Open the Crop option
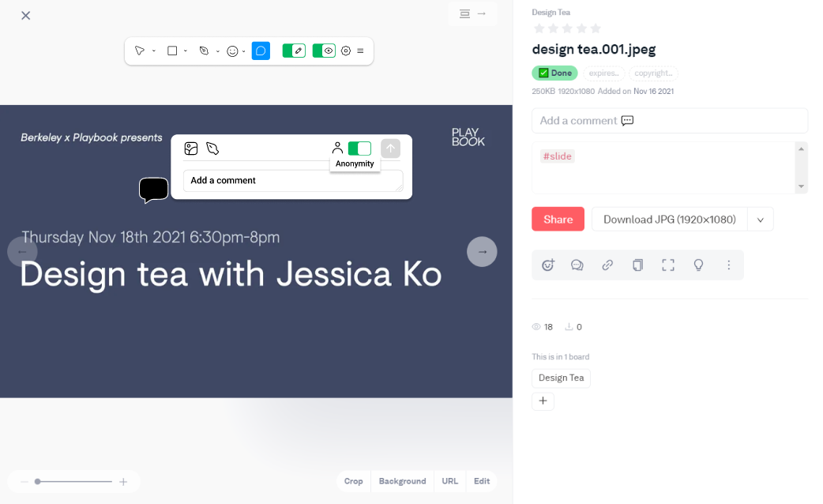 pyautogui.click(x=354, y=481)
